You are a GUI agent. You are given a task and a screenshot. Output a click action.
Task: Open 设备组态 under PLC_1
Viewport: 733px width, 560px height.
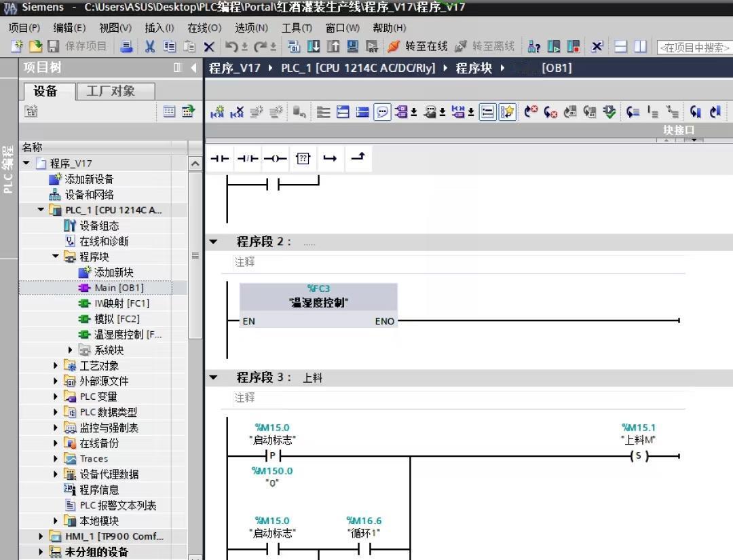coord(91,226)
